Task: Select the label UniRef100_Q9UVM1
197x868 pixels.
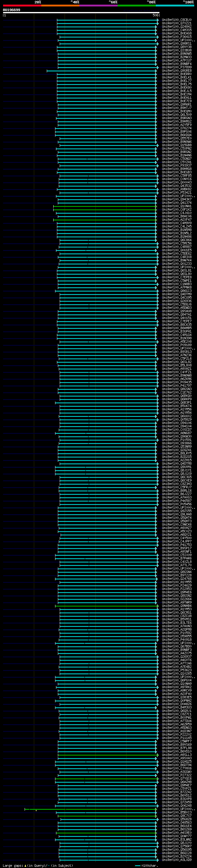Action: coord(176,467)
